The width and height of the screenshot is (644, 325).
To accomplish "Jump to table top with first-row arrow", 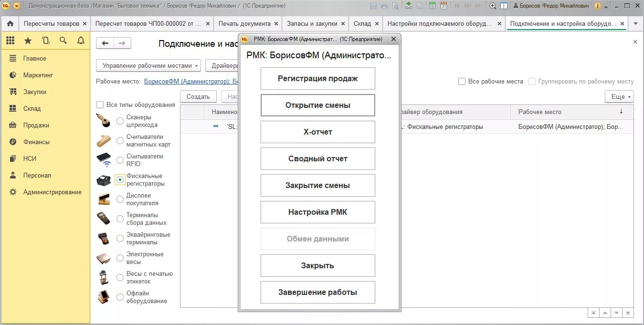I will [593, 313].
